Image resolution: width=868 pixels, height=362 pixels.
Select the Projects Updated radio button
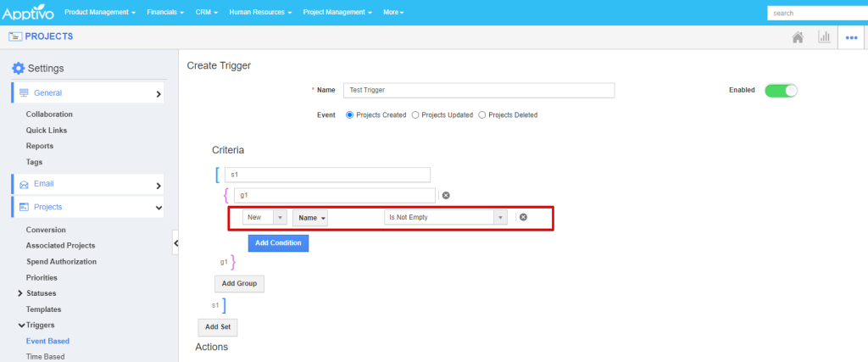coord(415,115)
